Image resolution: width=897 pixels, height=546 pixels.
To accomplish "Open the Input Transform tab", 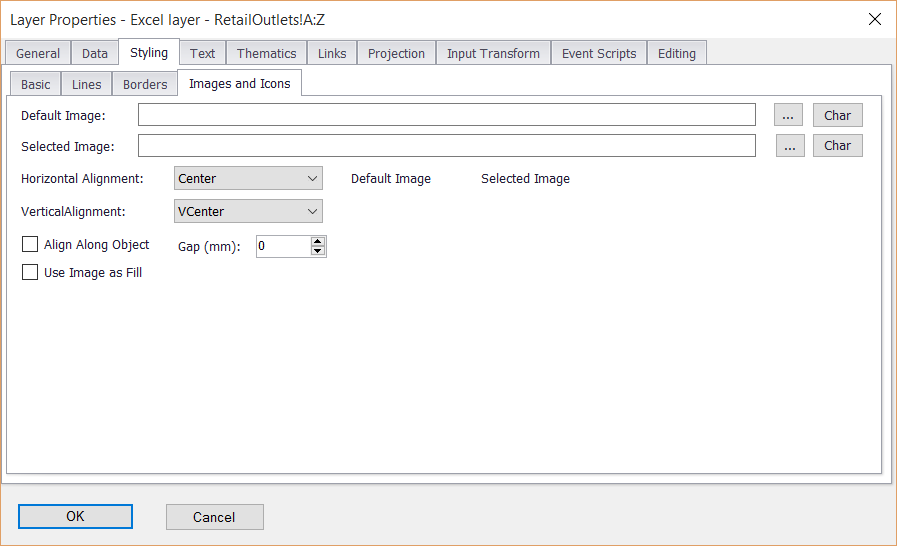I will 493,53.
